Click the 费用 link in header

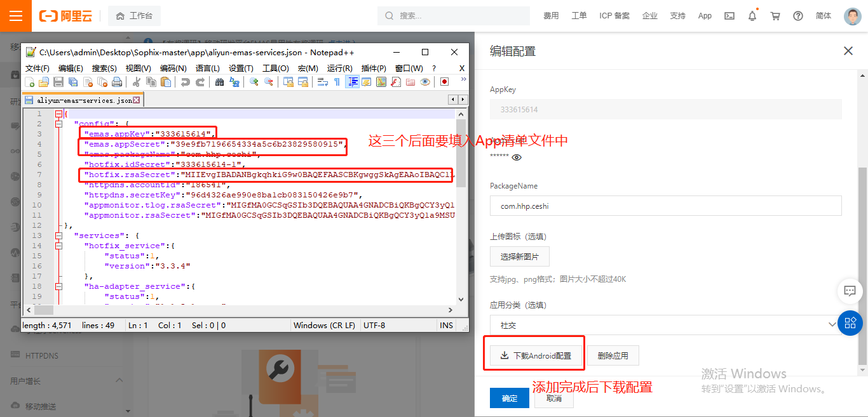pos(551,16)
